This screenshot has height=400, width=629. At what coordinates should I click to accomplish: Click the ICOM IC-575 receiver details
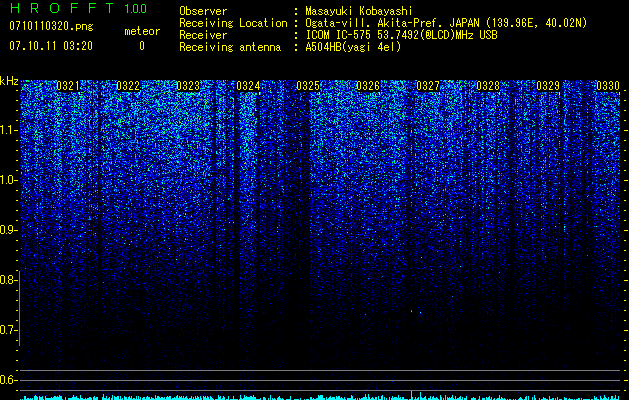point(401,35)
